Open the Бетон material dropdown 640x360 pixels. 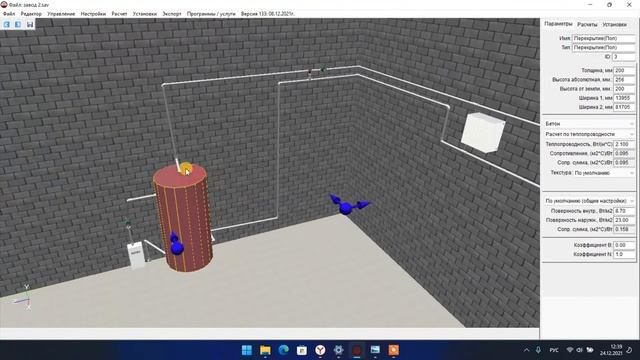click(x=589, y=123)
